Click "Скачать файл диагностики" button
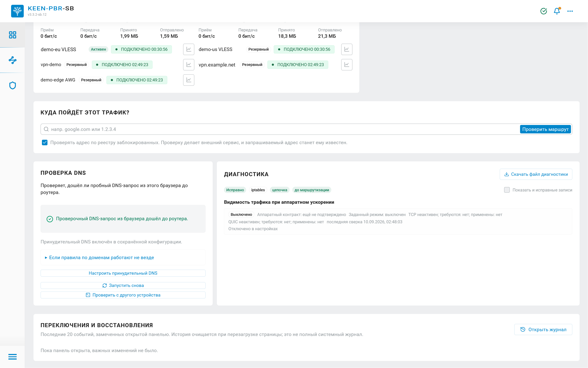Image resolution: width=588 pixels, height=368 pixels. click(536, 174)
